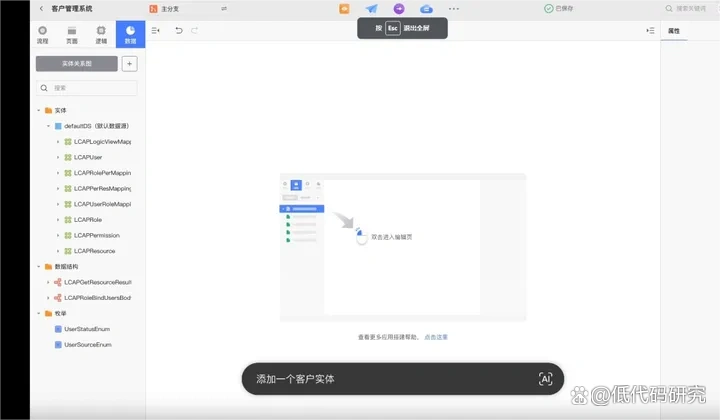Collapse the 实体 folder
This screenshot has height=420, width=720.
[39, 110]
